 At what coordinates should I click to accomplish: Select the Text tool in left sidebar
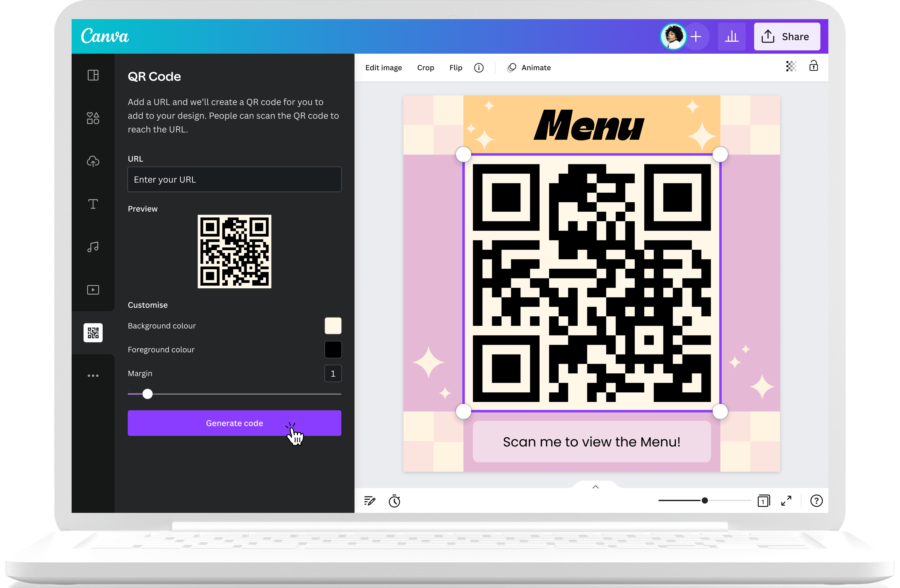point(93,204)
